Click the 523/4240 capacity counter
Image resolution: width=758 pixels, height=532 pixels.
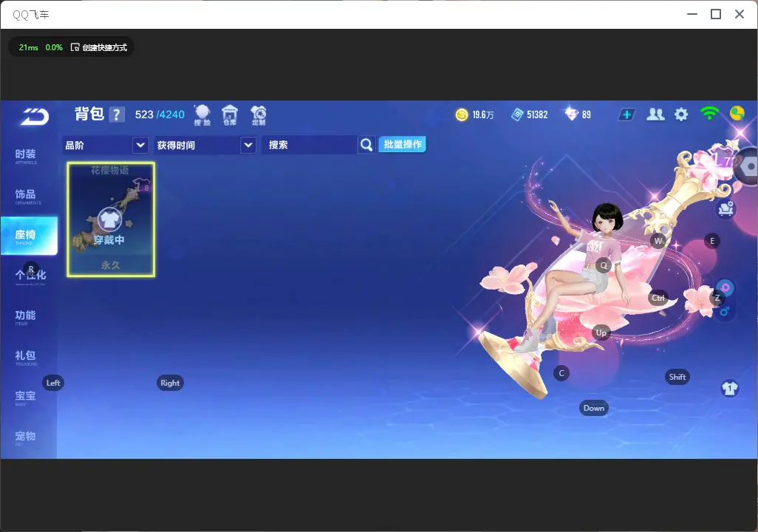pyautogui.click(x=160, y=115)
